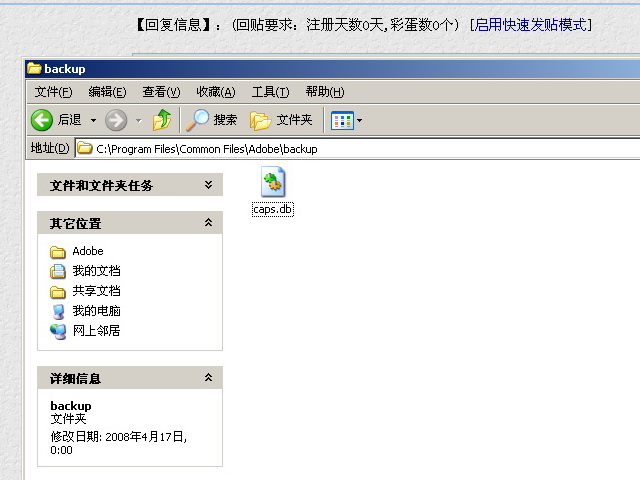The height and width of the screenshot is (480, 640).
Task: Expand the 文件和文件夹任务 panel chevron
Action: point(209,185)
